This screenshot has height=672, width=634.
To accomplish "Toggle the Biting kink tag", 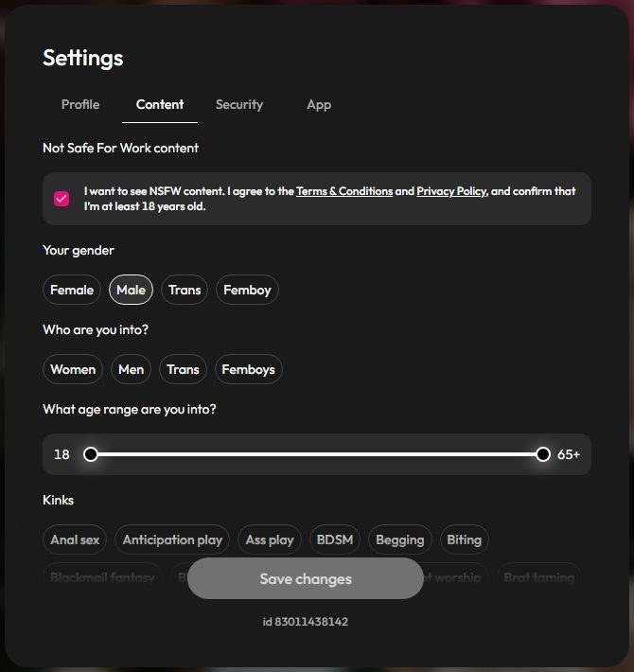I will [465, 539].
